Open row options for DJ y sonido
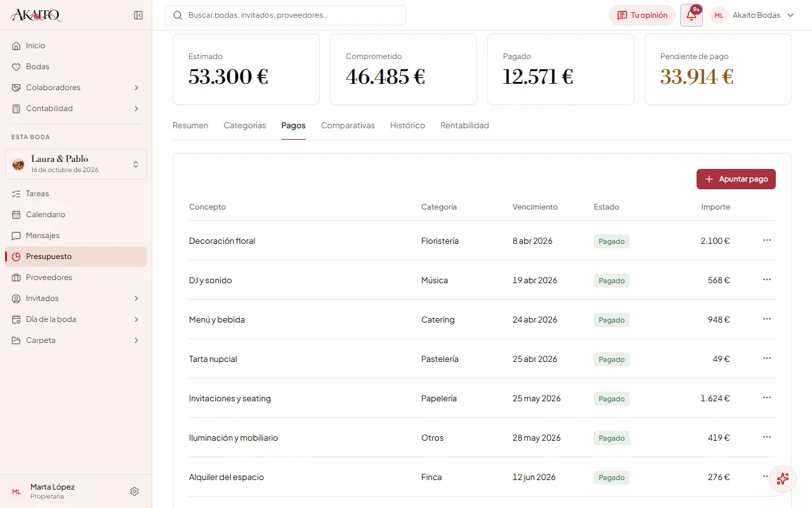This screenshot has width=812, height=508. 767,279
